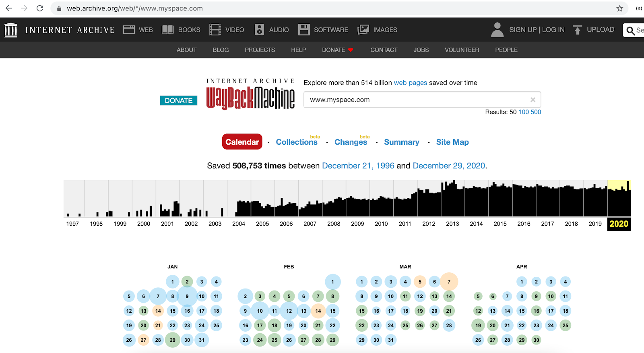644x353 pixels.
Task: Show 500 results
Action: tap(536, 112)
